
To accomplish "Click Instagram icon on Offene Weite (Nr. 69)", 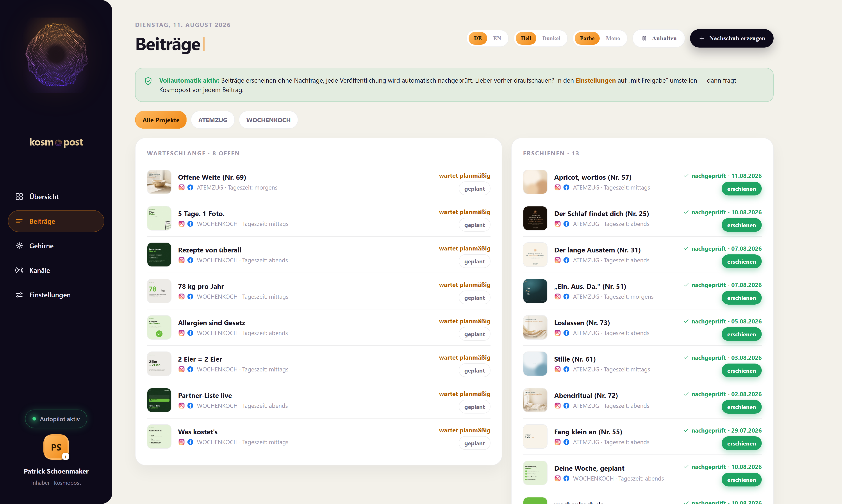I will tap(182, 188).
